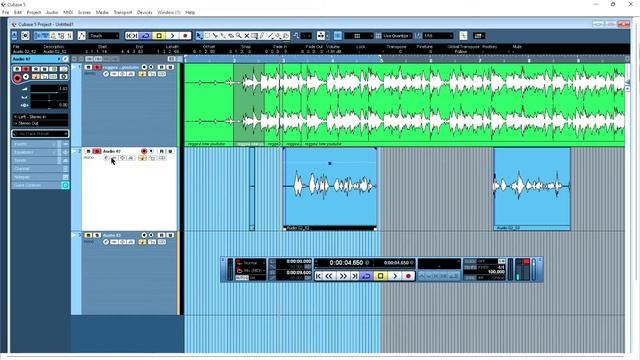Screen dimensions: 640x360
Task: Click the toolbar Record button
Action: (185, 36)
